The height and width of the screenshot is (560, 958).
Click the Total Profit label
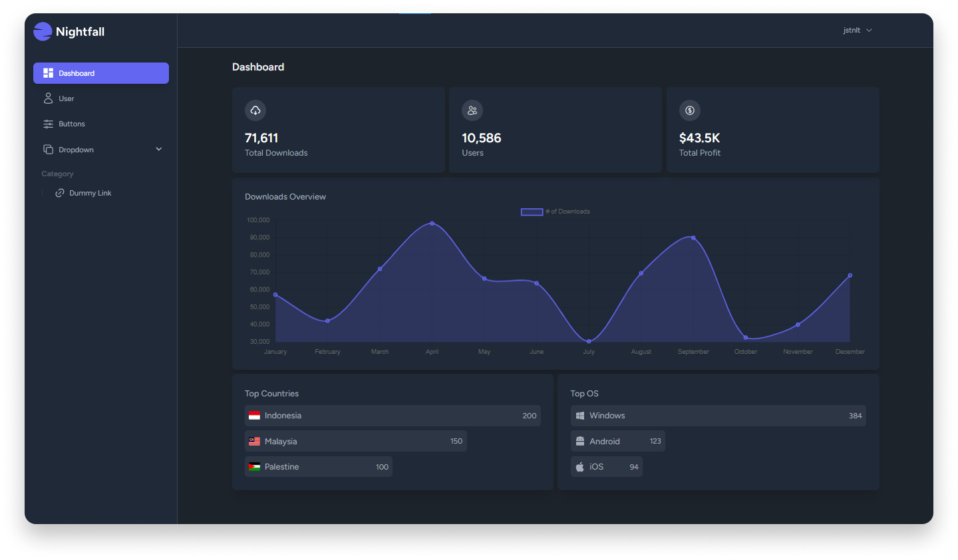tap(700, 153)
